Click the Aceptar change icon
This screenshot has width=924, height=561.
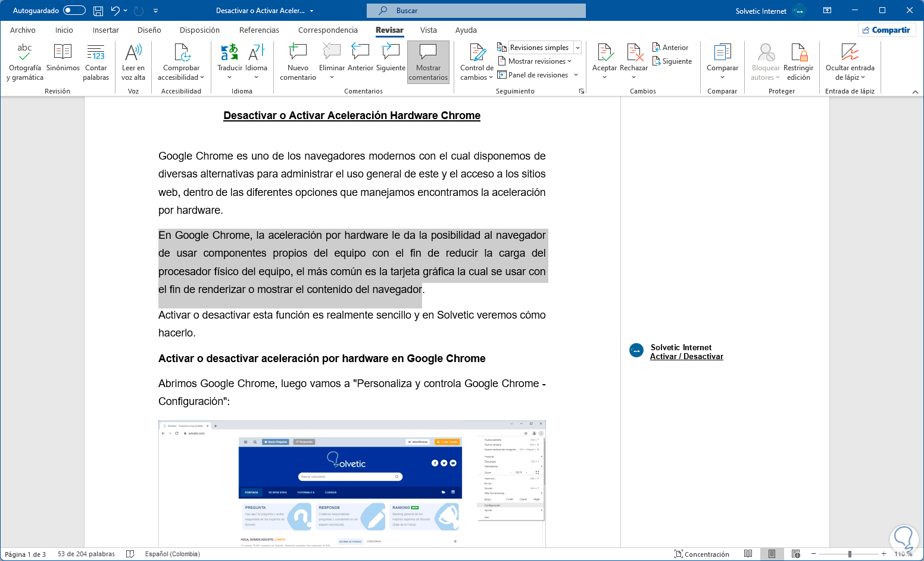(x=604, y=52)
